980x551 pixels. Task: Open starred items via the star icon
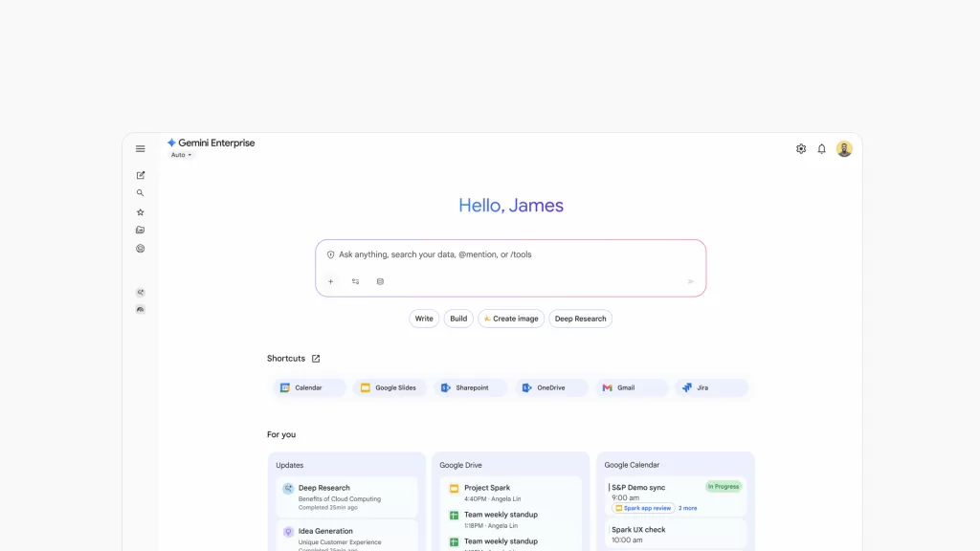click(x=141, y=212)
